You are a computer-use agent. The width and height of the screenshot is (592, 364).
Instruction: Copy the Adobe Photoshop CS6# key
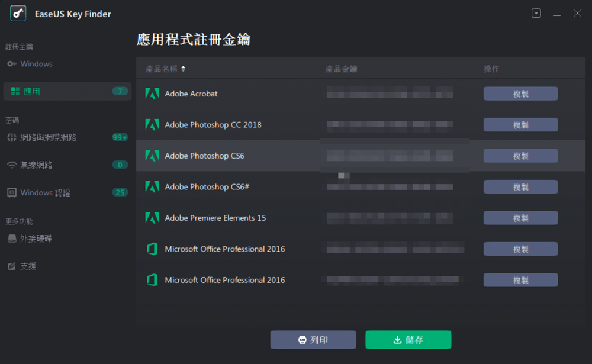520,186
